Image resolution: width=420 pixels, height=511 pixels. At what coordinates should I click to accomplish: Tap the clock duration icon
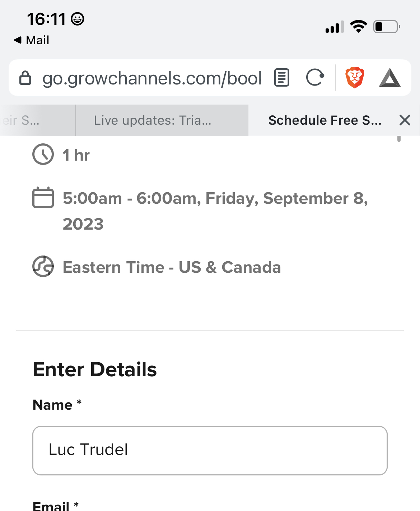click(x=43, y=155)
